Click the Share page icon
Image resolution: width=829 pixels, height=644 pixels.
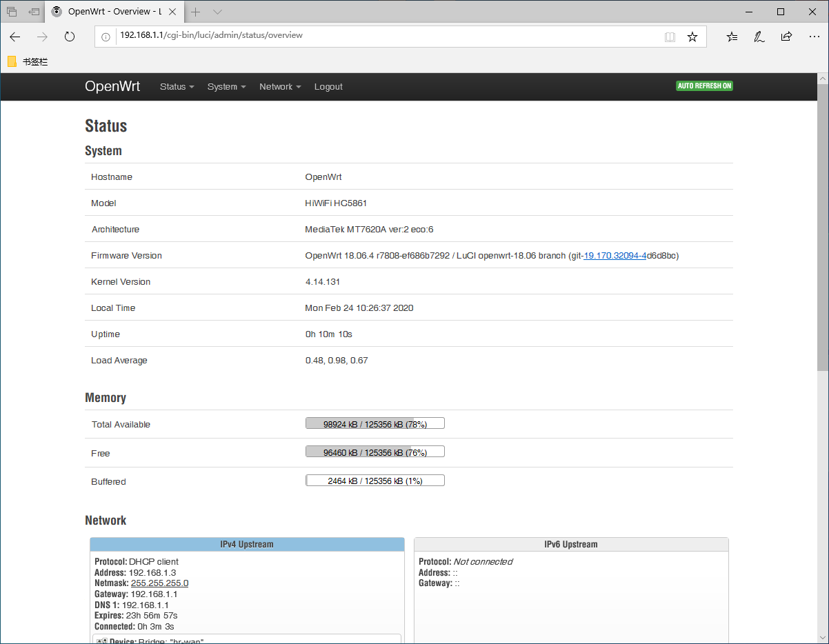[786, 37]
